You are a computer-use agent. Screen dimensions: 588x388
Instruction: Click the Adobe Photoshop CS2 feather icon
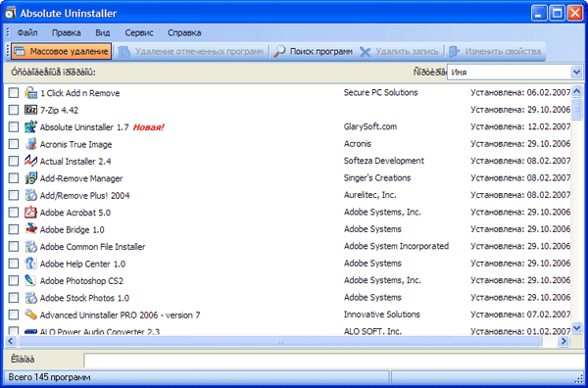[30, 280]
